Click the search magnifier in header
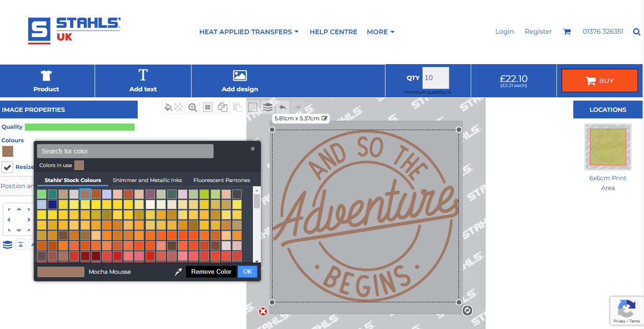This screenshot has height=329, width=644. click(637, 32)
